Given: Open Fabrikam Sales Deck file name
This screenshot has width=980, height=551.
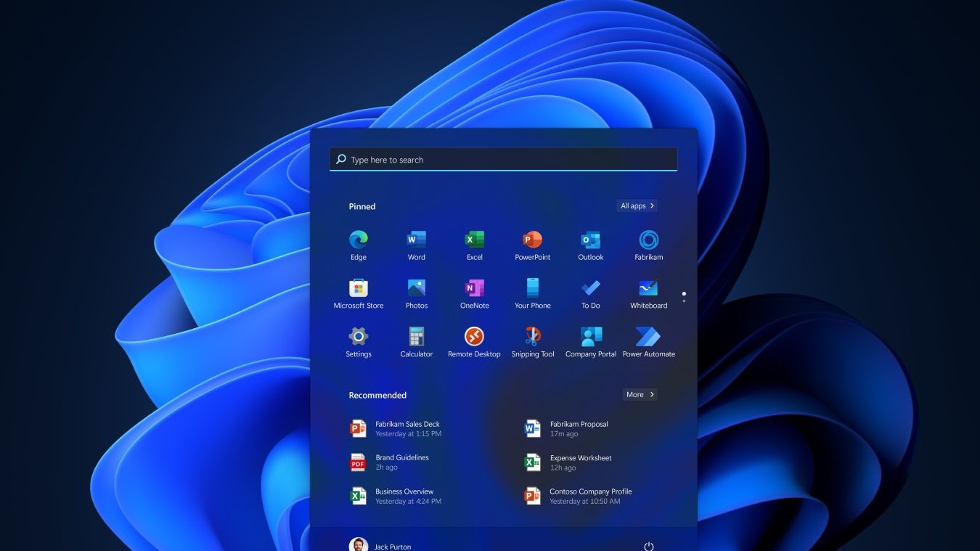Looking at the screenshot, I should 407,424.
